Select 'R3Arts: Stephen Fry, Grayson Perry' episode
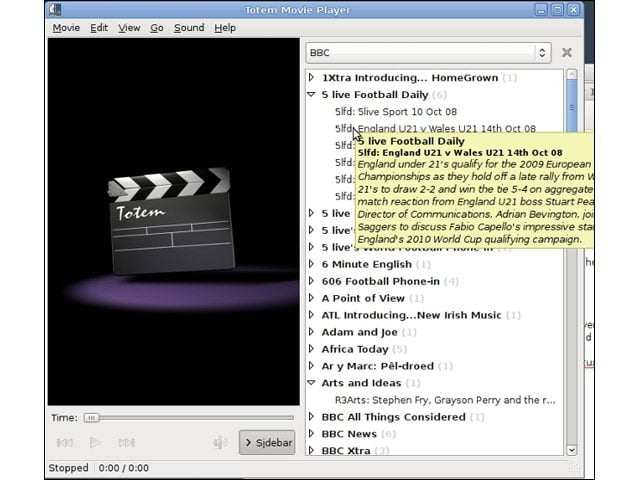 click(x=445, y=400)
